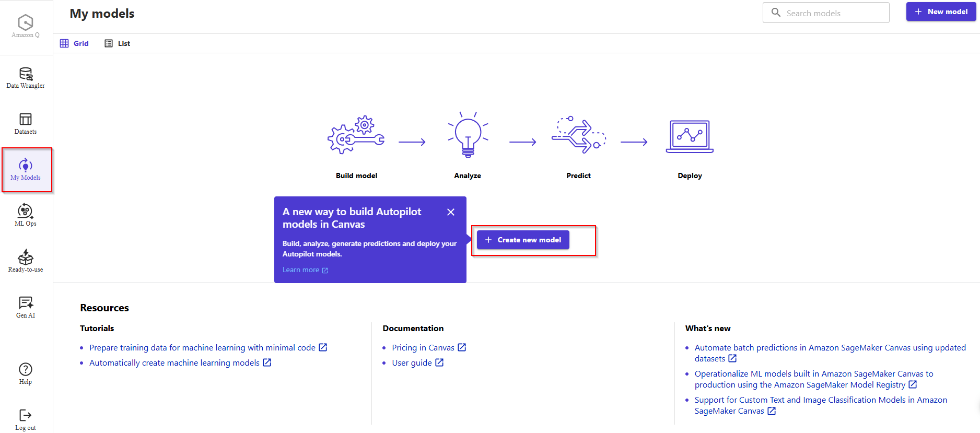980x433 pixels.
Task: Click the Predict label
Action: 579,176
